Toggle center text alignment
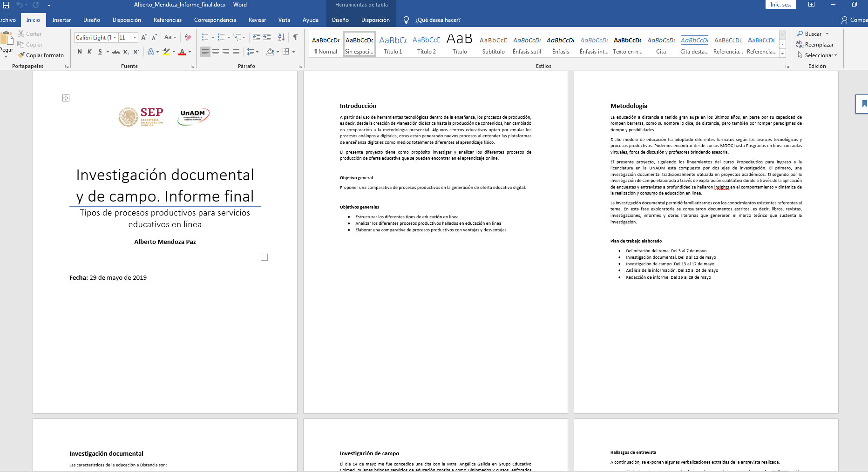 (216, 52)
